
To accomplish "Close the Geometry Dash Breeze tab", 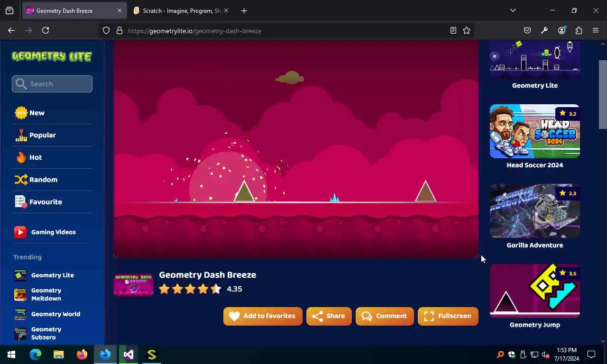I will point(120,10).
